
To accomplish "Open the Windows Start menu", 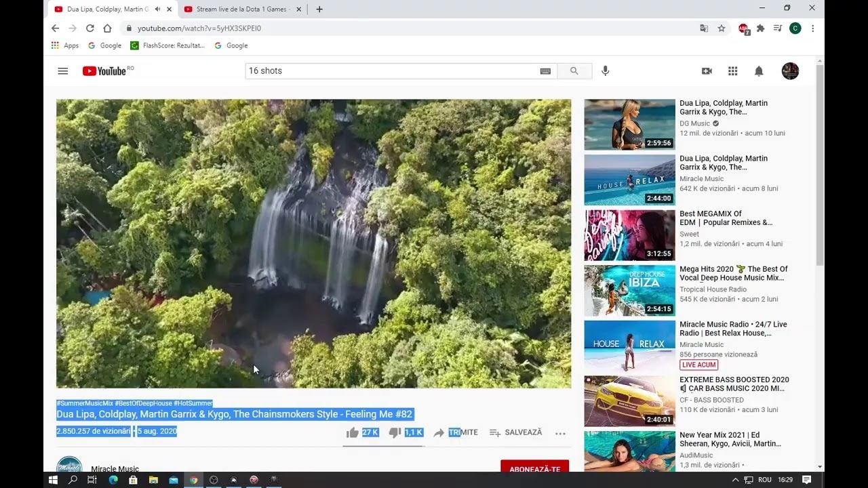I will (x=53, y=480).
